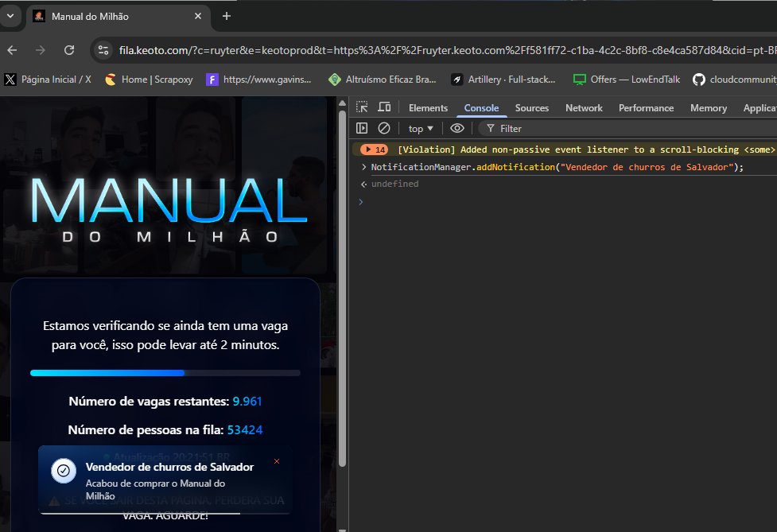
Task: Open Altruísmo Eficaz Bra... bookmark
Action: point(382,80)
